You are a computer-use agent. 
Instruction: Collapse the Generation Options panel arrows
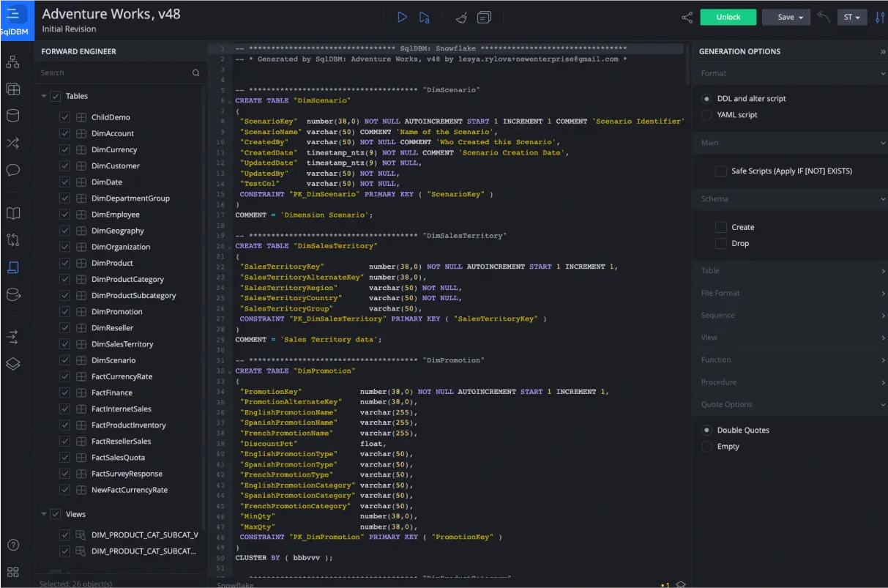click(x=882, y=51)
